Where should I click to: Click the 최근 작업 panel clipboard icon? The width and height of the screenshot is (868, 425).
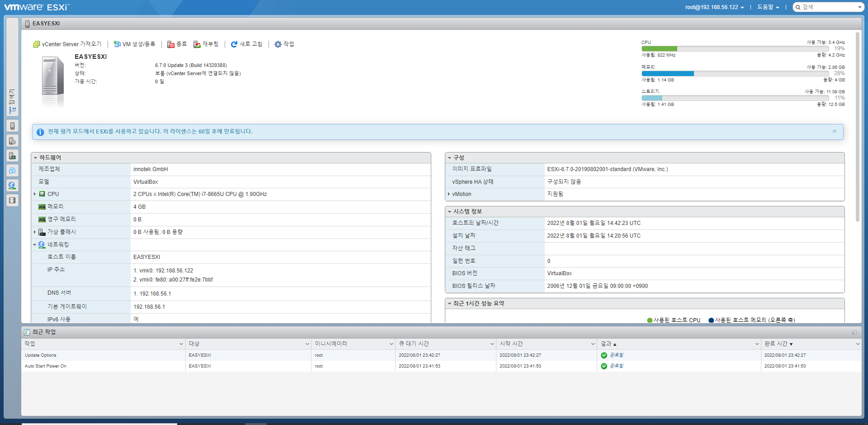point(27,332)
